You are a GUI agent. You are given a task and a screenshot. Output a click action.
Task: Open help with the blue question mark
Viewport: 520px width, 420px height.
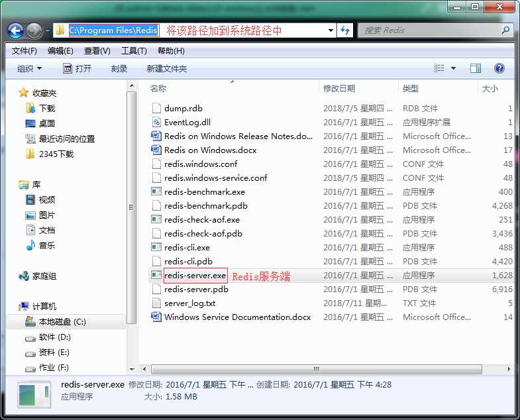tap(499, 68)
